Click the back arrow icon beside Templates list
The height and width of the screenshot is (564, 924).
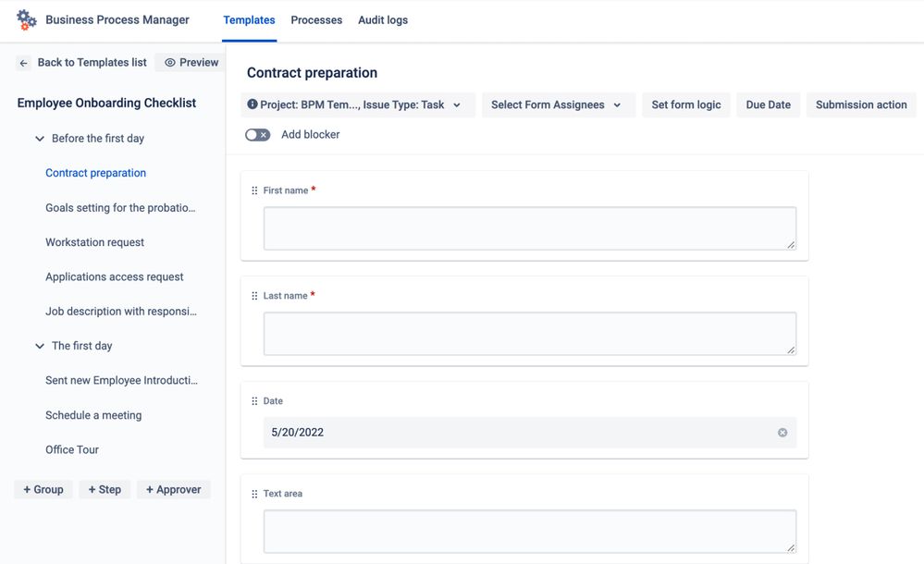[23, 63]
